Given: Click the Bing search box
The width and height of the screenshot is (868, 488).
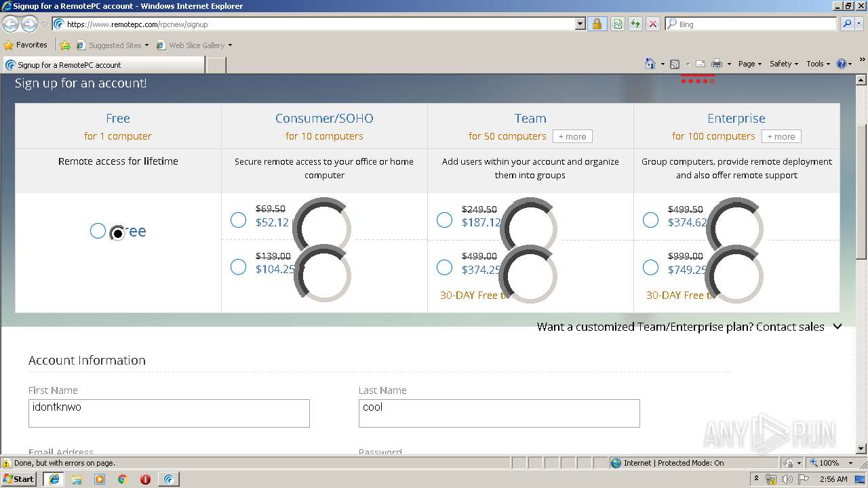Looking at the screenshot, I should [751, 24].
